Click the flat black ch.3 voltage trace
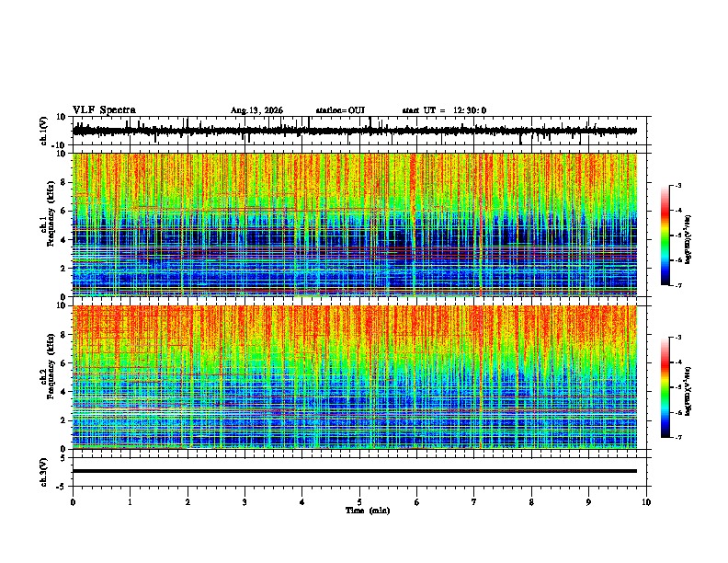Viewport: 728px width, 563px height. (x=355, y=471)
